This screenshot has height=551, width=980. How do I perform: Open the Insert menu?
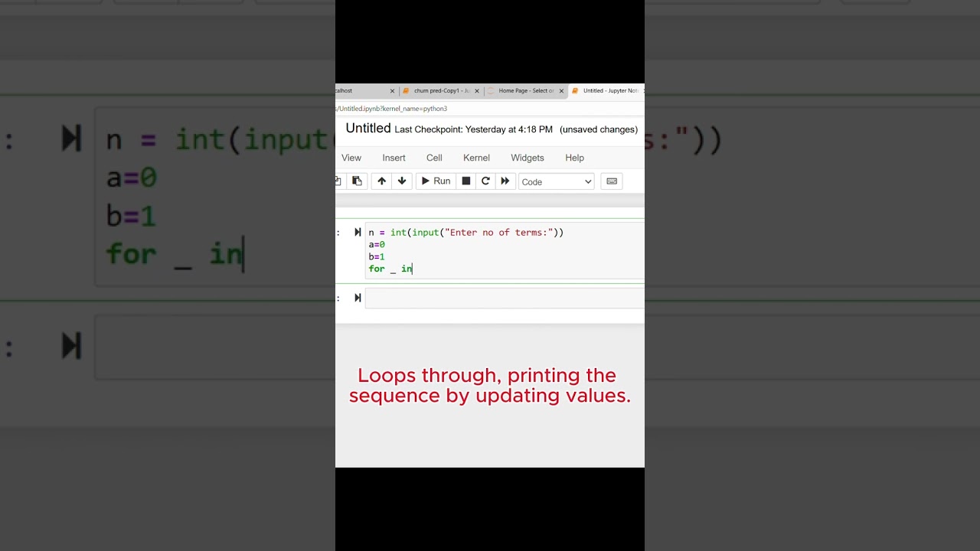pos(394,158)
